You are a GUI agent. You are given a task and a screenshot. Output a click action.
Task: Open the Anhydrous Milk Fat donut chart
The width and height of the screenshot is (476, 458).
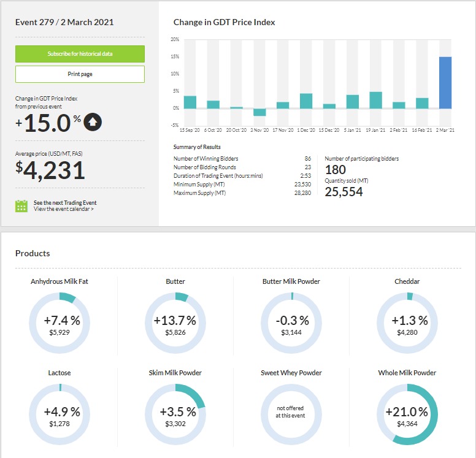(60, 323)
